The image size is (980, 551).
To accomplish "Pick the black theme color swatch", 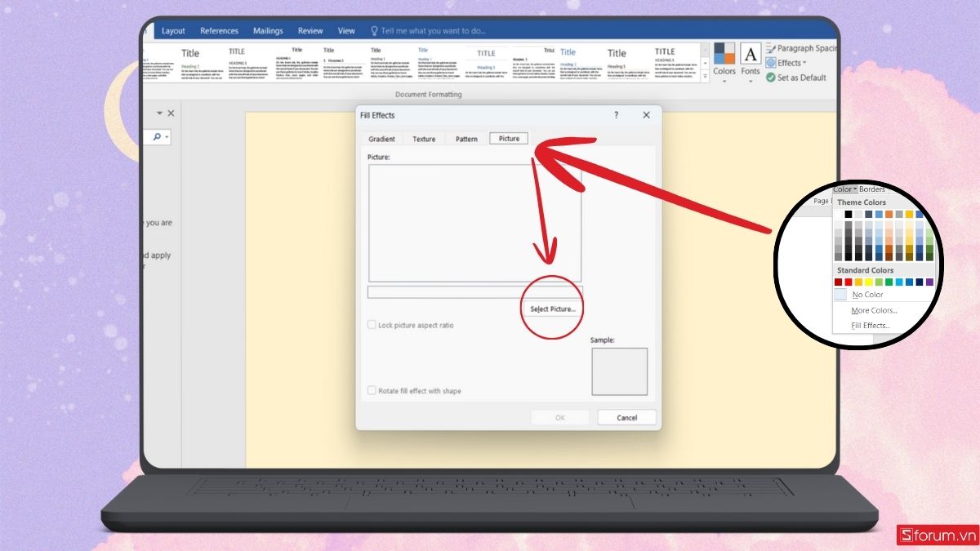I will pos(849,214).
